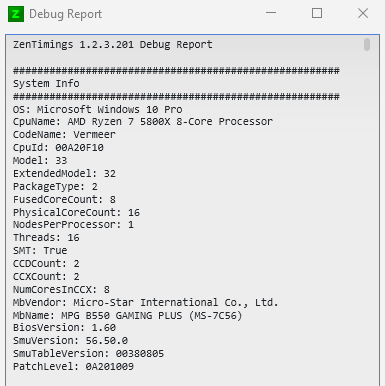Click the MbVendor Micro-Star International line
Image resolution: width=385 pixels, height=386 pixels.
point(145,303)
